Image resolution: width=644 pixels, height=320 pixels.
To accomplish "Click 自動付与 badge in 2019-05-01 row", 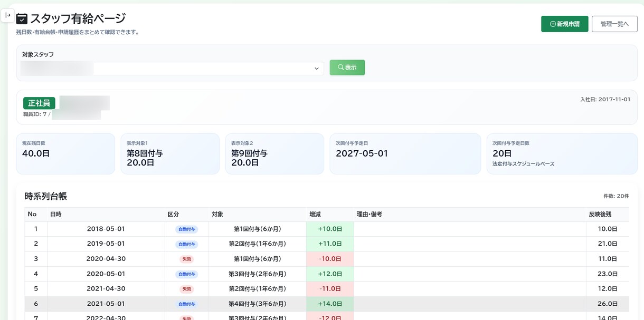I will pos(187,244).
